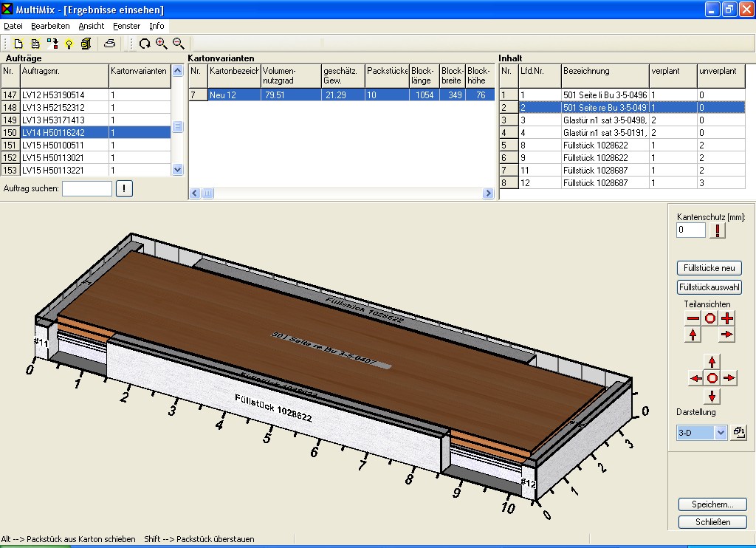Click the rotate view circular arrow icon
756x548 pixels.
[145, 44]
